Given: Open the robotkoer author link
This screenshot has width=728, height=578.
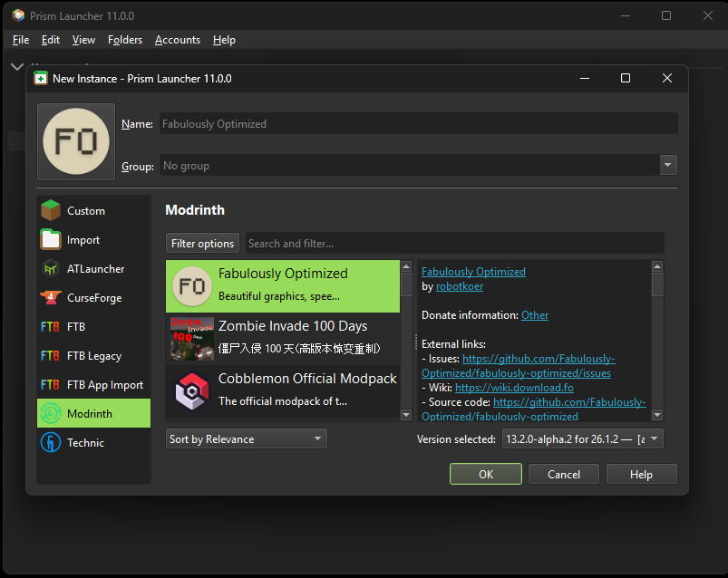Looking at the screenshot, I should tap(460, 286).
